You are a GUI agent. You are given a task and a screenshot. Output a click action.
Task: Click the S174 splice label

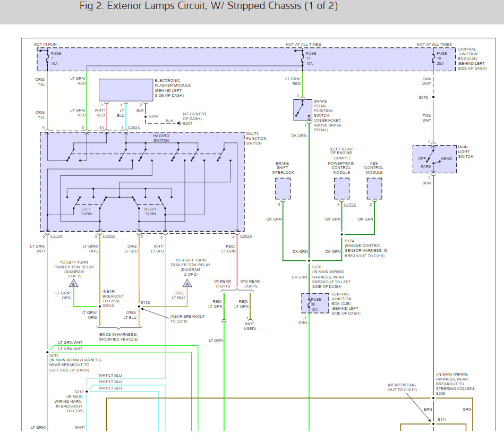click(349, 241)
